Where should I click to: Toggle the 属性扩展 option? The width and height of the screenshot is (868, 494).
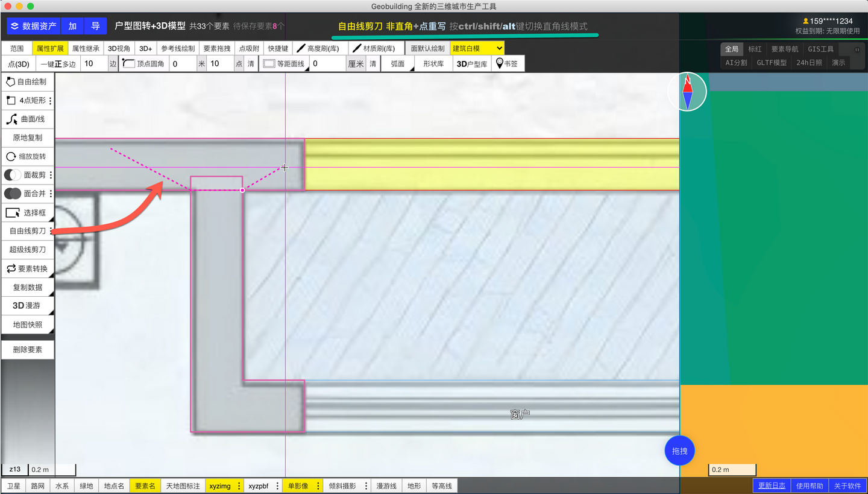[50, 48]
